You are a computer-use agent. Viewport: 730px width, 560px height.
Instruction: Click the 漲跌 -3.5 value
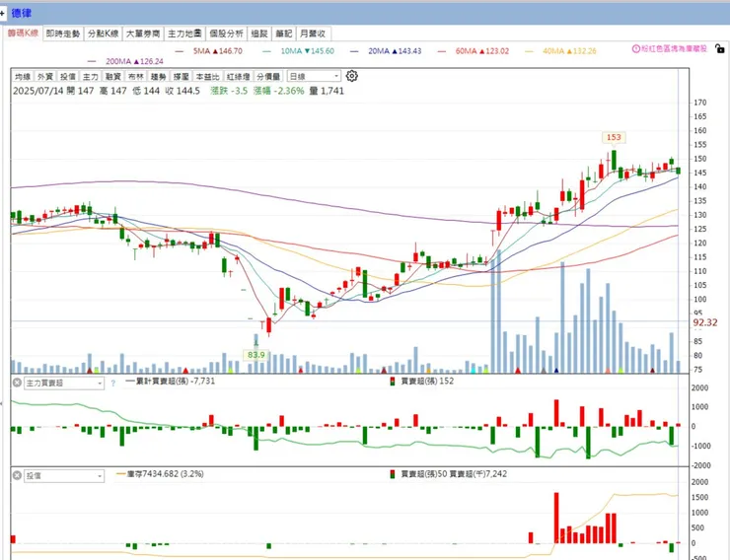229,91
